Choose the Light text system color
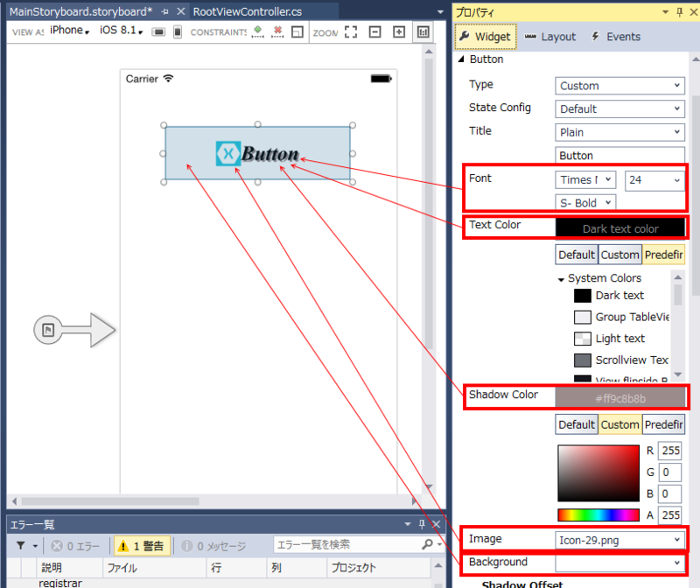This screenshot has height=588, width=700. (609, 339)
